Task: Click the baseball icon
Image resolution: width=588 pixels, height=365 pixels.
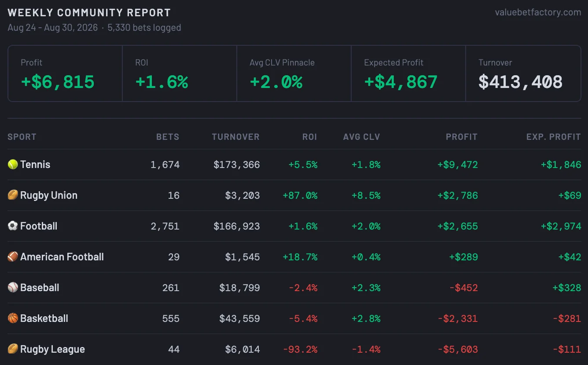Action: click(13, 288)
